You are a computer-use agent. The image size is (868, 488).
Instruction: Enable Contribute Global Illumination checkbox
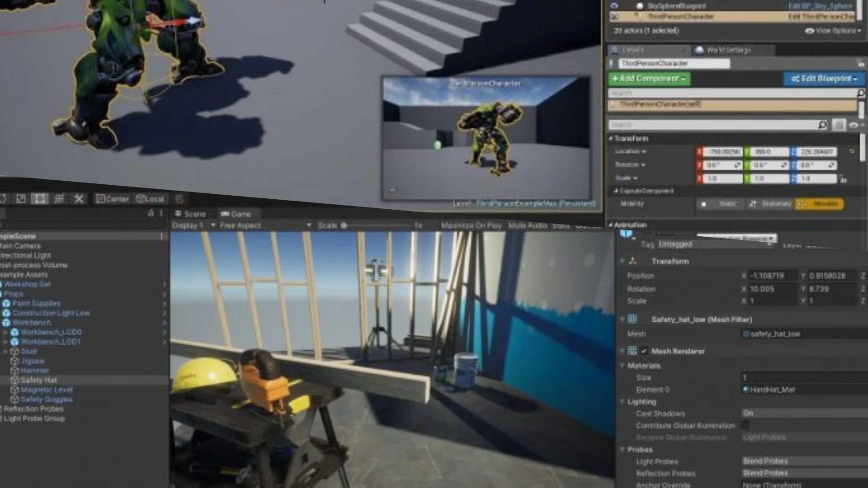(745, 425)
